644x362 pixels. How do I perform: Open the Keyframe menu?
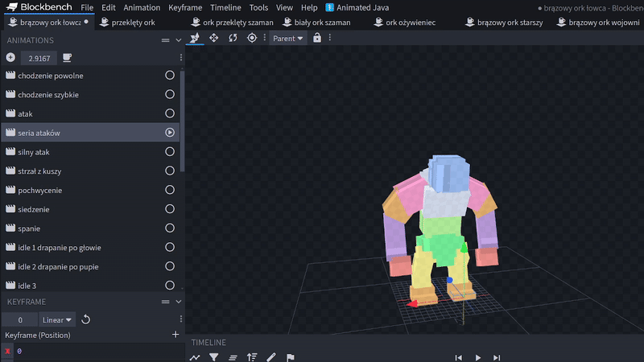(x=185, y=7)
